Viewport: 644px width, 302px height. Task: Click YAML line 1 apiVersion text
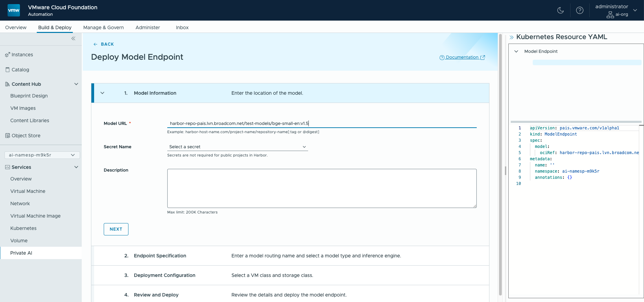574,128
